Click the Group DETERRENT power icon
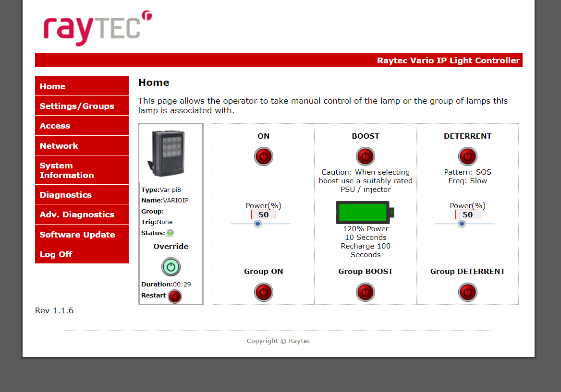 467,292
